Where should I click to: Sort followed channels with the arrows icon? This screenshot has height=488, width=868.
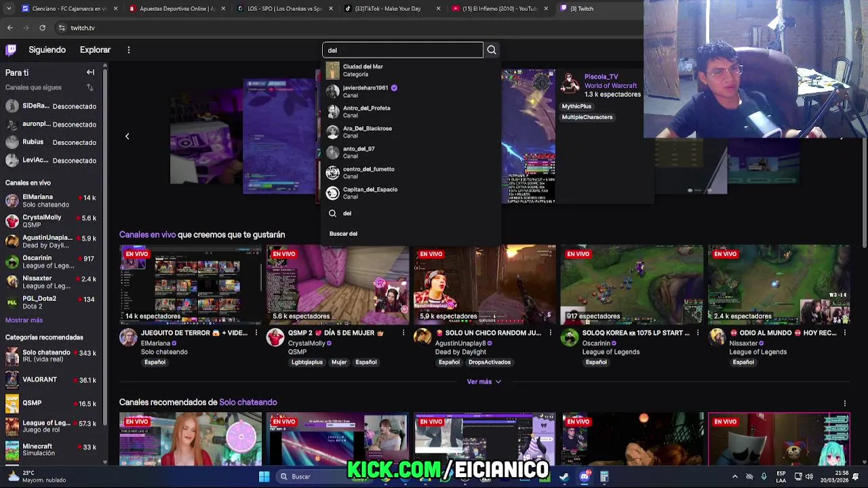[x=90, y=87]
